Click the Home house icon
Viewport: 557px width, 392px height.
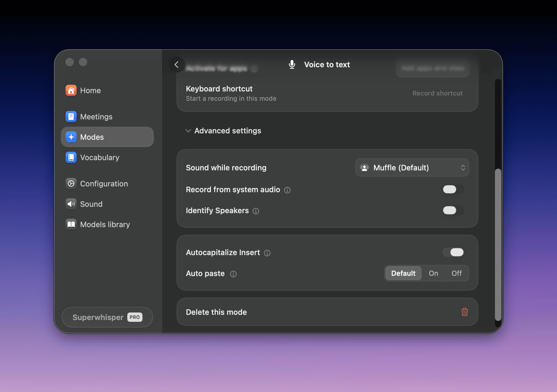(71, 91)
